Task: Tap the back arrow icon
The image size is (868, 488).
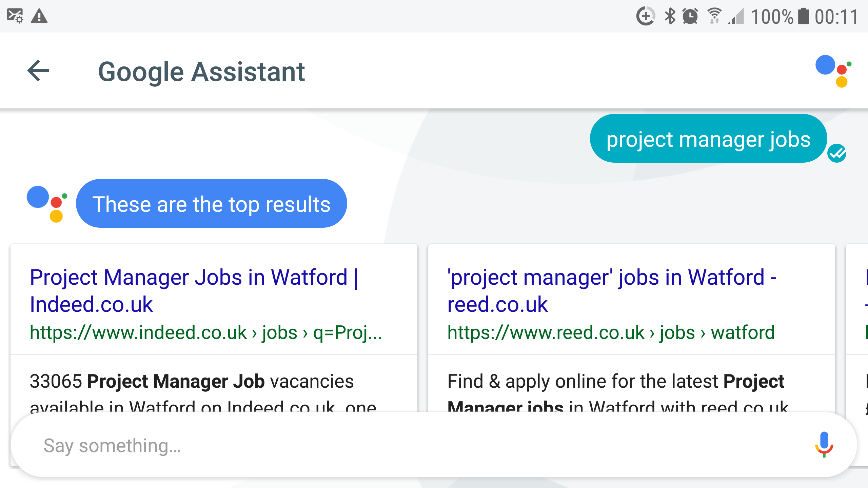Action: (x=38, y=71)
